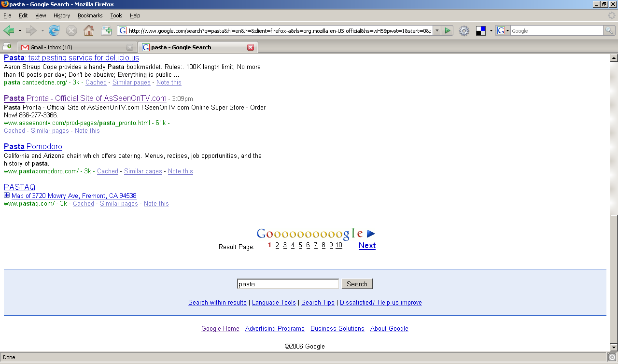618x364 pixels.
Task: Click the Google search engine icon
Action: click(x=501, y=31)
